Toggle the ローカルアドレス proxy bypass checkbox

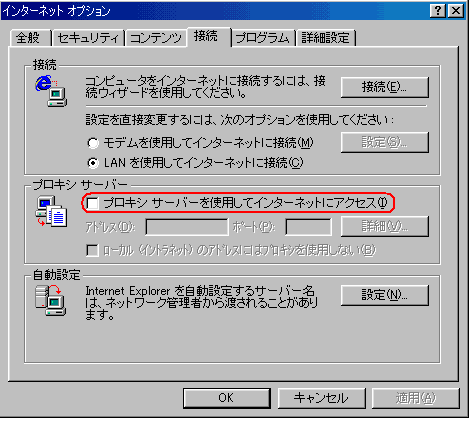point(92,250)
